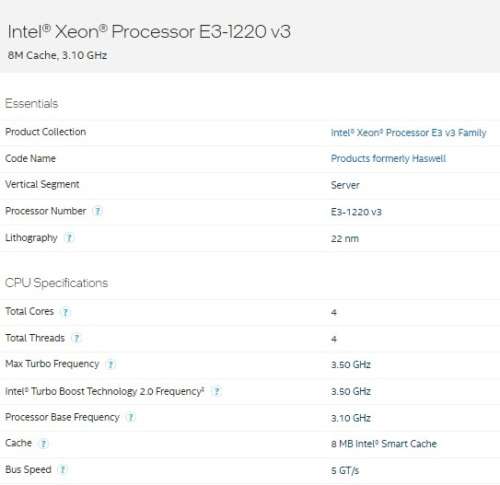The width and height of the screenshot is (500, 485).
Task: Select the E3-1220 v3 processor number value
Action: (356, 212)
